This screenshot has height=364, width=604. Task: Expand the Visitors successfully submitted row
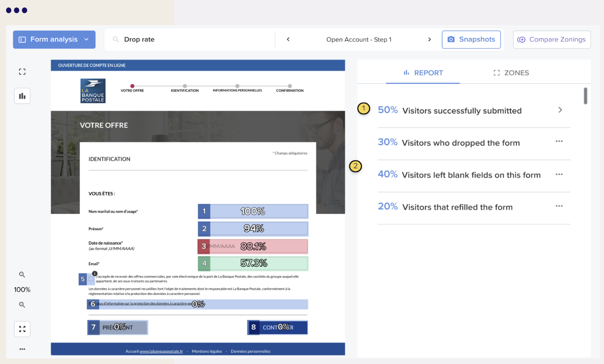[x=560, y=110]
